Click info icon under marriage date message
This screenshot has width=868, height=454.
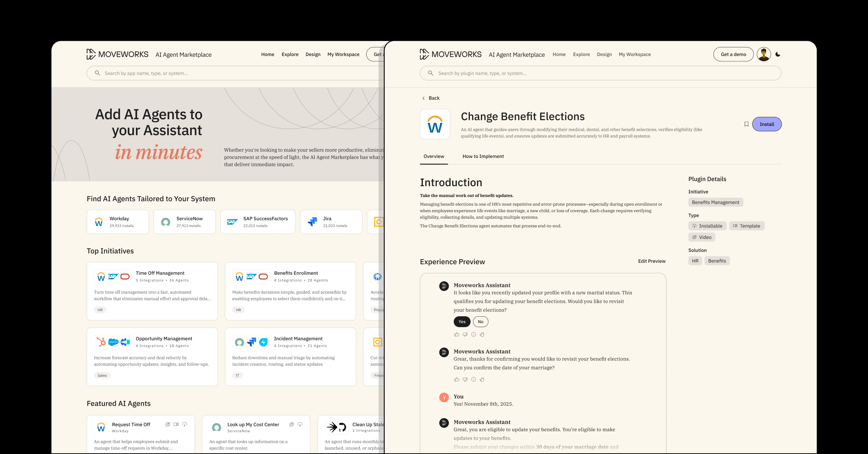[x=473, y=380]
